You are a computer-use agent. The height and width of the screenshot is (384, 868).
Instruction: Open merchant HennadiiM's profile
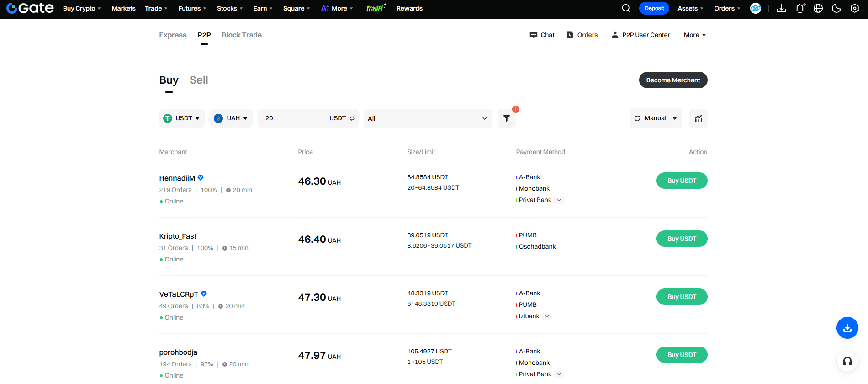coord(177,178)
